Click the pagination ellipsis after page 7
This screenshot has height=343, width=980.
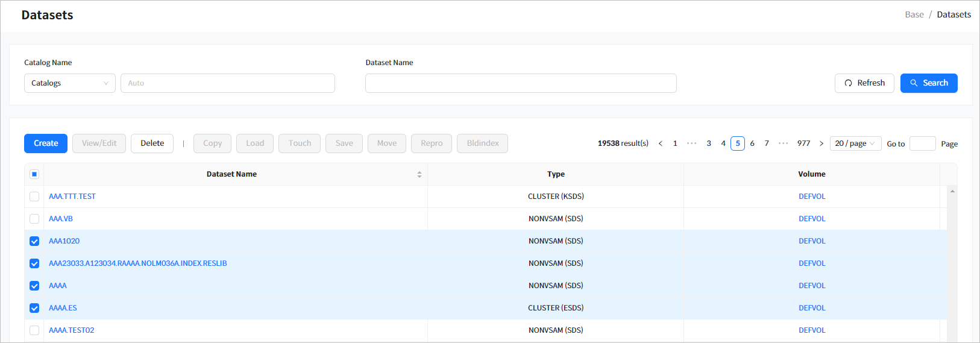coord(783,143)
